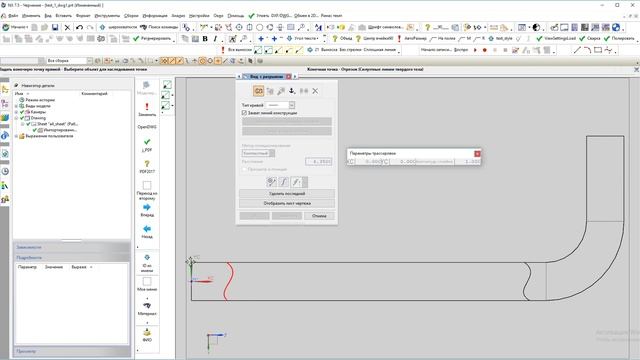Click the j_PDF green checkmark icon
640x360 pixels.
click(147, 142)
